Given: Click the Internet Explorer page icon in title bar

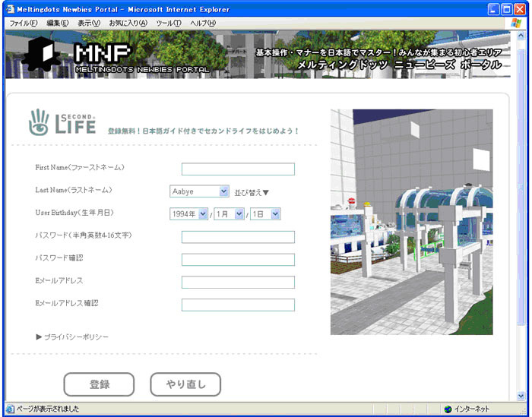Looking at the screenshot, I should coord(10,9).
